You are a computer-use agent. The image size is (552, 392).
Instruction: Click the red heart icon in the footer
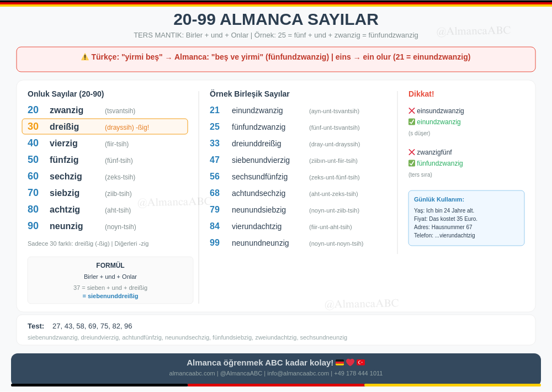coord(351,362)
